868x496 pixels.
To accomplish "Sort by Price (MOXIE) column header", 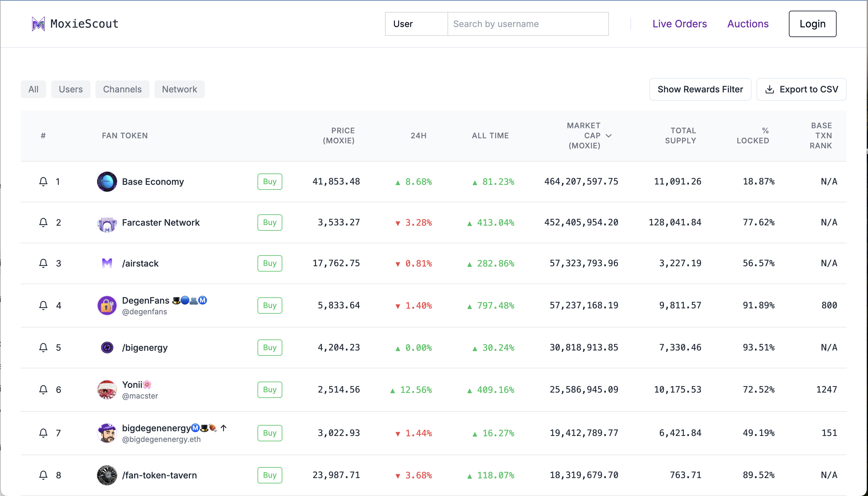I will point(339,135).
